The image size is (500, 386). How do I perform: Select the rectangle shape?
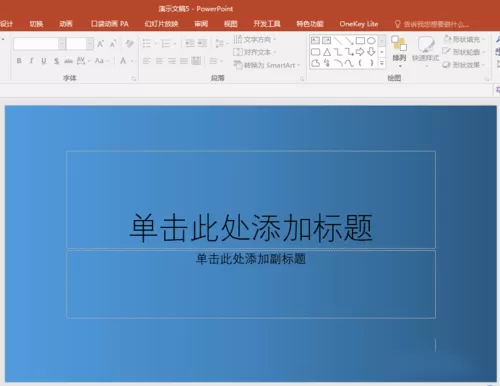pos(360,41)
